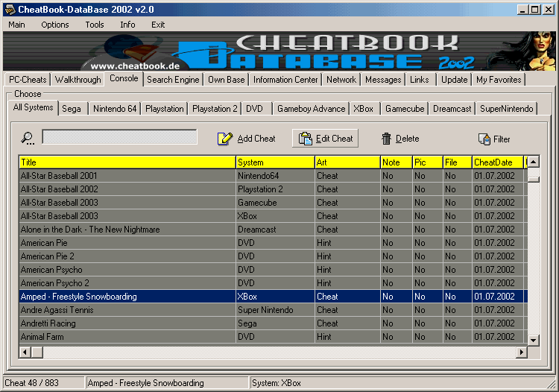Select the Gameboy Advance tab

pyautogui.click(x=311, y=109)
